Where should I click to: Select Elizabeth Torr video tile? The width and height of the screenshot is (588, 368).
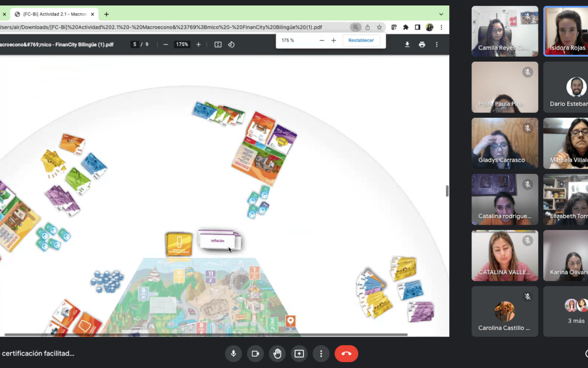566,200
